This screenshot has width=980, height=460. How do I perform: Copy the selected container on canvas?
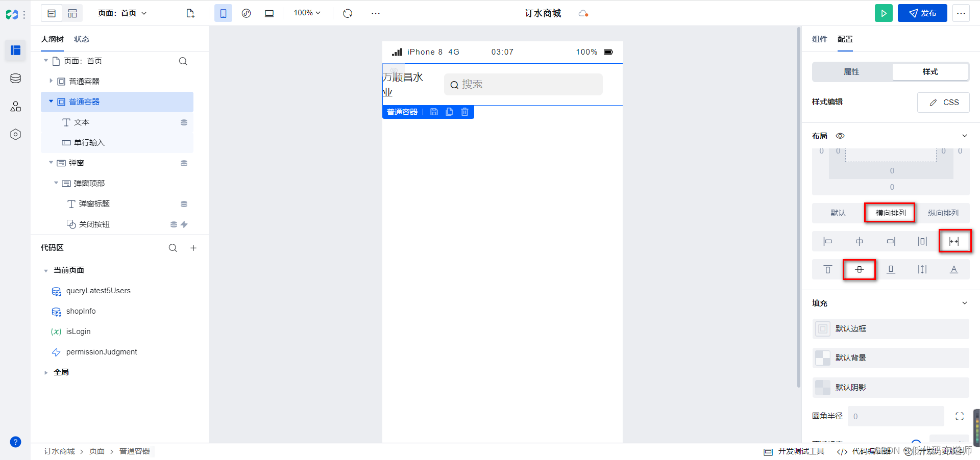pyautogui.click(x=449, y=112)
